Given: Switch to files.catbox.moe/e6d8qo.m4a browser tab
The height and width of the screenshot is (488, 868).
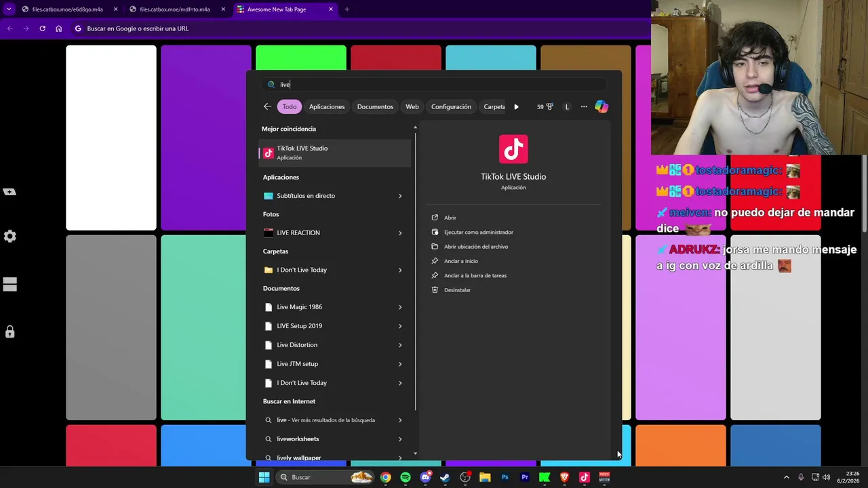Looking at the screenshot, I should pyautogui.click(x=69, y=9).
